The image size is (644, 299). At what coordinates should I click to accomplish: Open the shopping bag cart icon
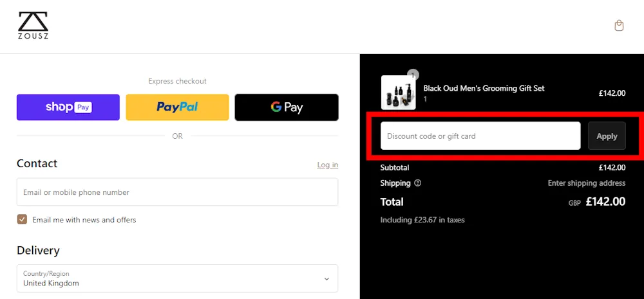[619, 26]
